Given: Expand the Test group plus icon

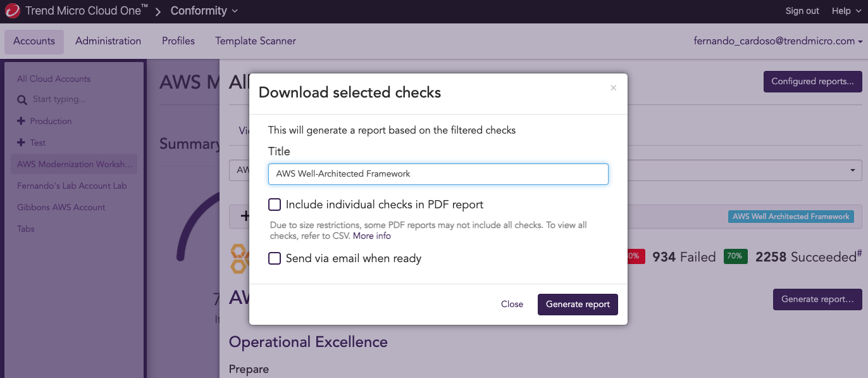Looking at the screenshot, I should [21, 142].
